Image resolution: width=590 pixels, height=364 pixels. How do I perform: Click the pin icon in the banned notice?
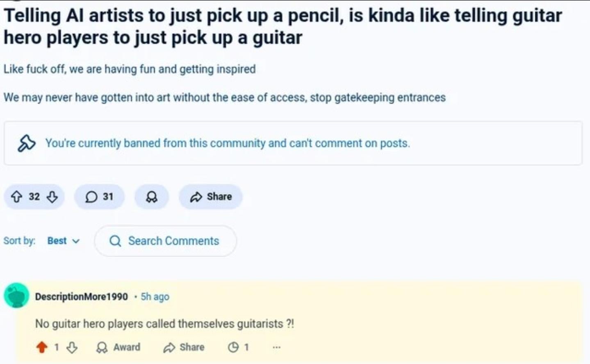click(27, 143)
